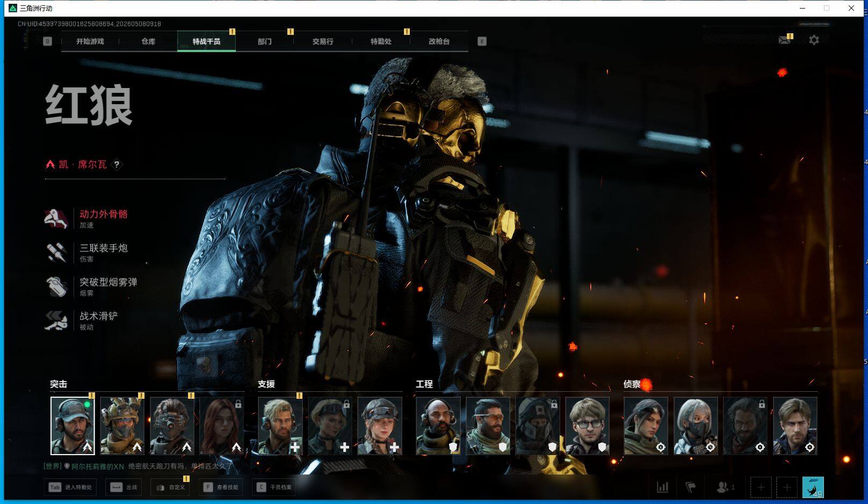Screen dimensions: 868x504
Task: Select the bald 工程 operator with headset
Action: [438, 426]
